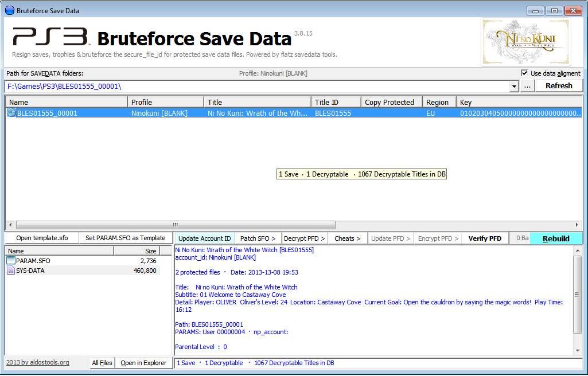Select the SYS-DATA file row

(83, 271)
